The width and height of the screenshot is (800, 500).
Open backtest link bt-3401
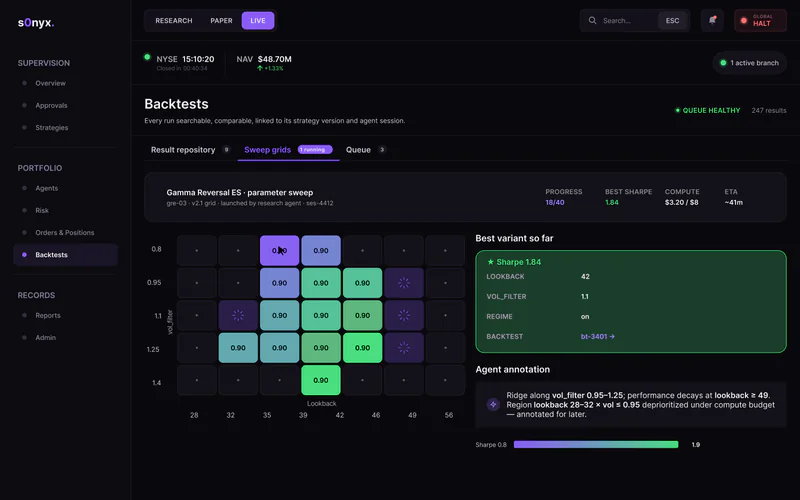click(597, 337)
